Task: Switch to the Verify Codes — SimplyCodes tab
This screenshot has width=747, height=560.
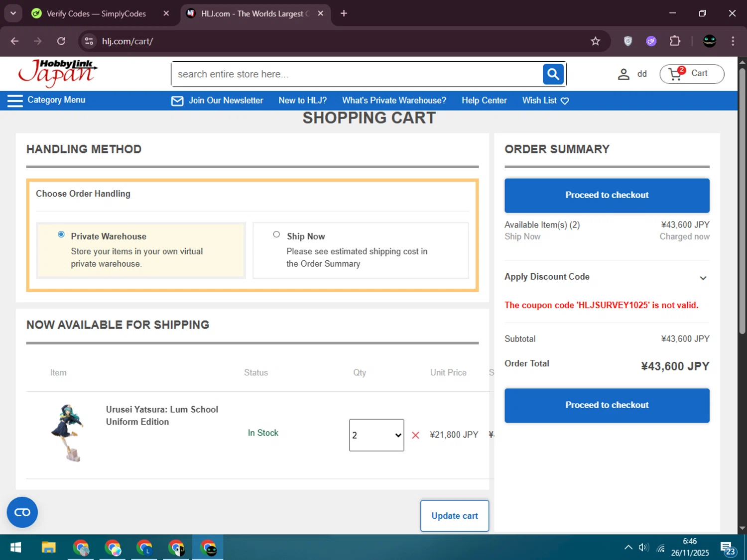Action: pyautogui.click(x=97, y=13)
